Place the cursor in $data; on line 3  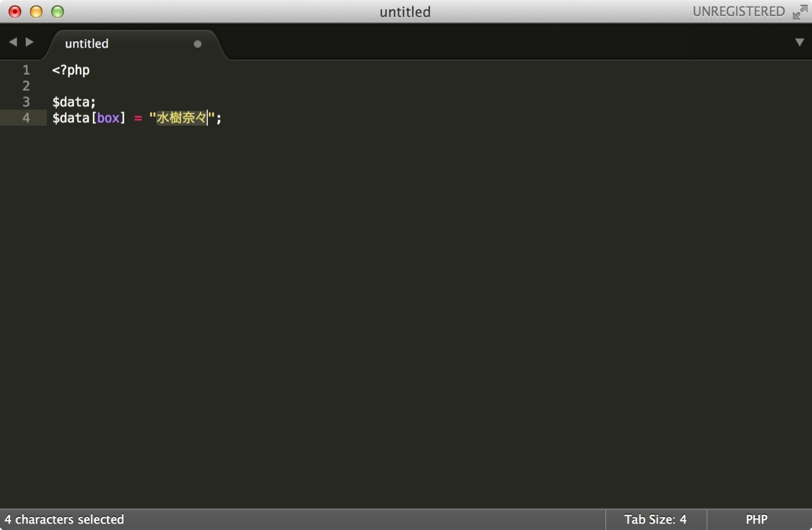(74, 102)
